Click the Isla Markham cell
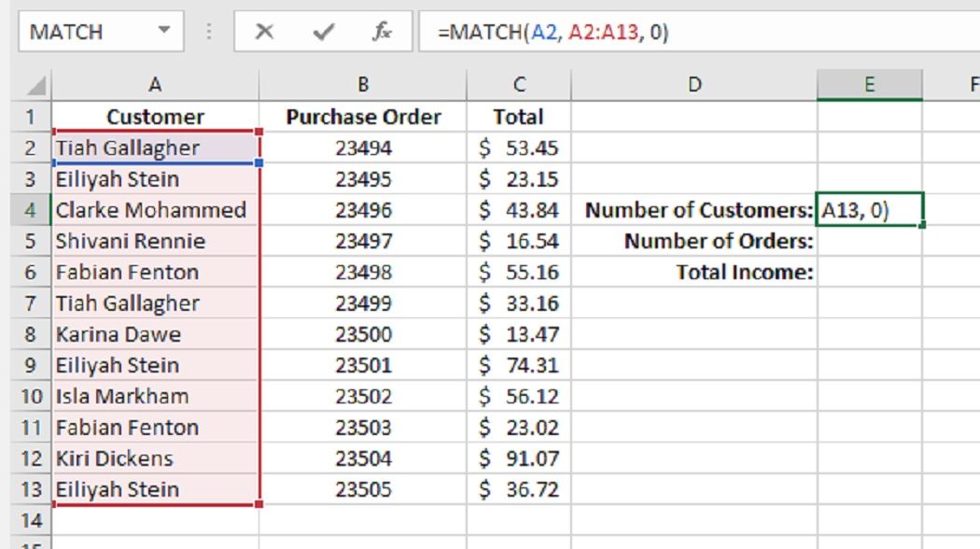 155,397
